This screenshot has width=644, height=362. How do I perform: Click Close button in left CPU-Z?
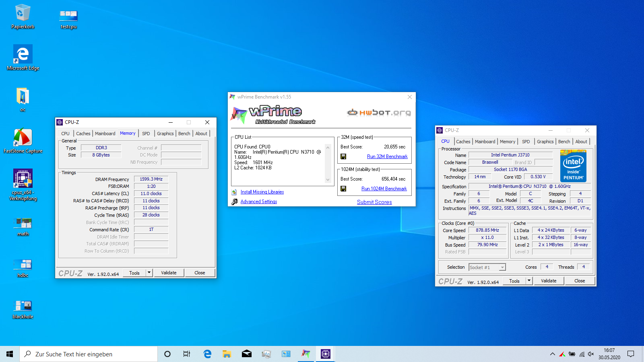[200, 273]
